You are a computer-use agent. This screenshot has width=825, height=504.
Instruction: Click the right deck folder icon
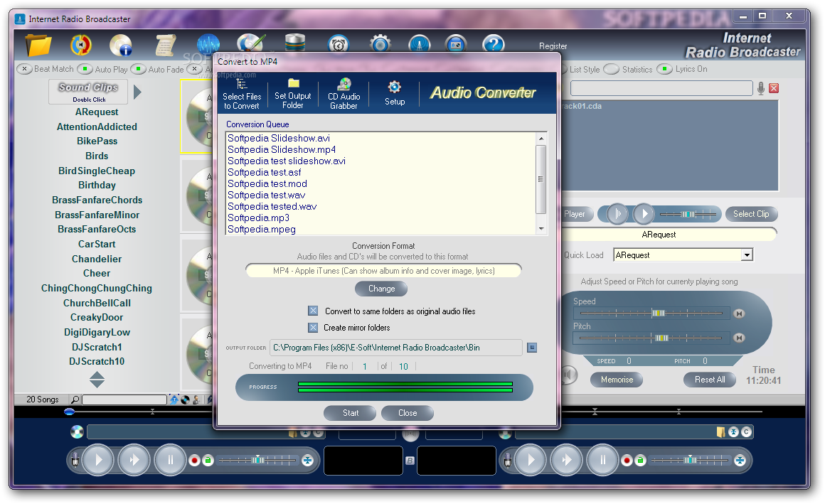point(721,432)
